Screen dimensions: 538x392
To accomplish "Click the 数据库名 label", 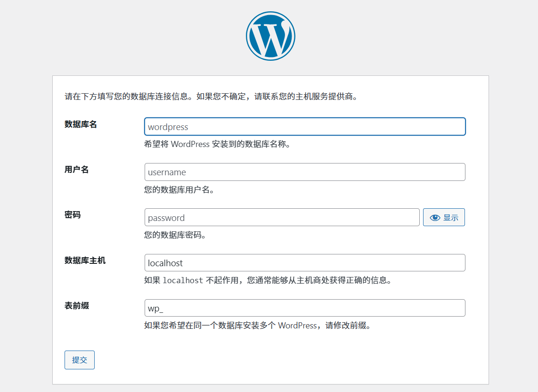I will tap(81, 124).
